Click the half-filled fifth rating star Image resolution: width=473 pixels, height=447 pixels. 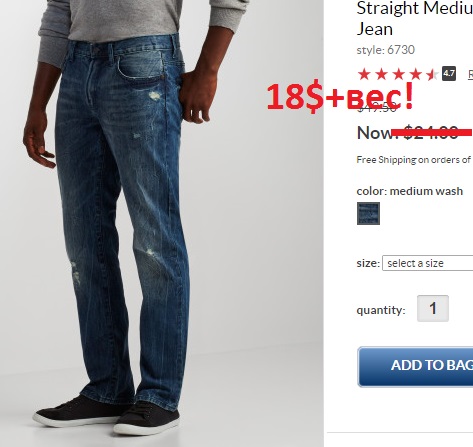(x=432, y=74)
